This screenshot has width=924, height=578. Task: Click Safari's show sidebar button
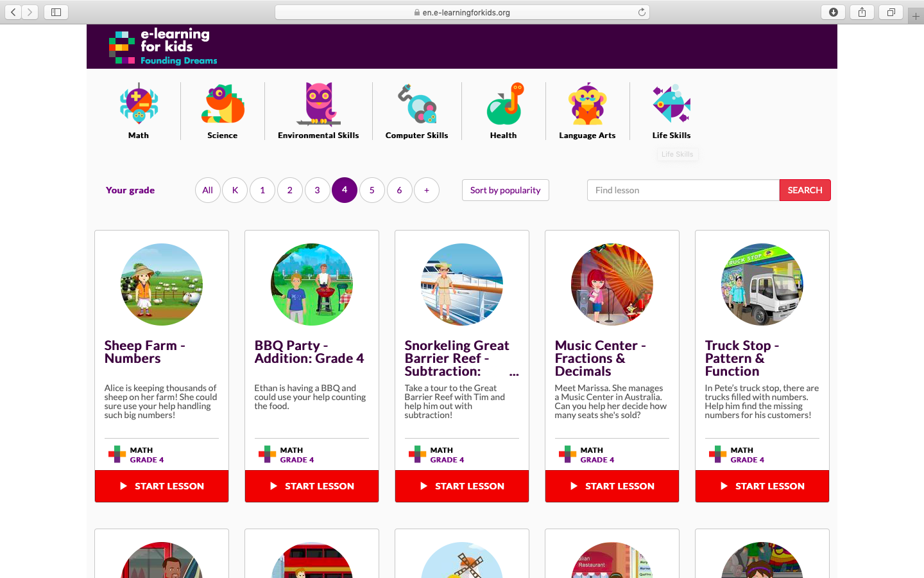[x=56, y=12]
